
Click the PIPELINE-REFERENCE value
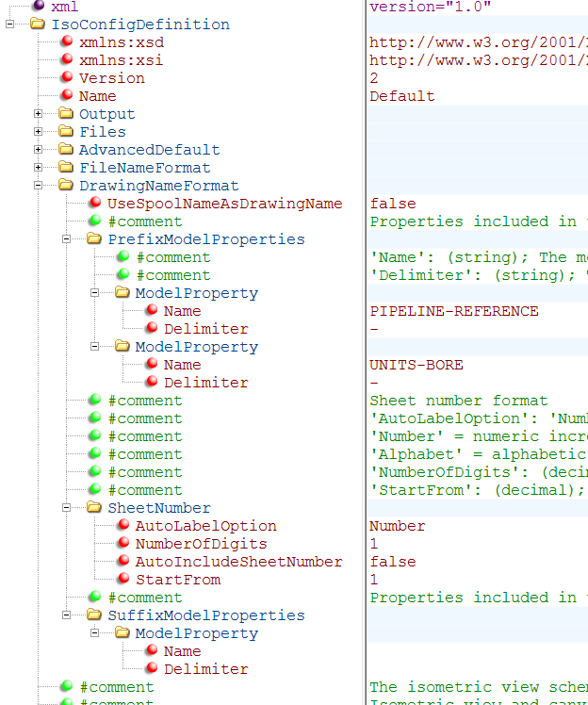click(x=453, y=311)
